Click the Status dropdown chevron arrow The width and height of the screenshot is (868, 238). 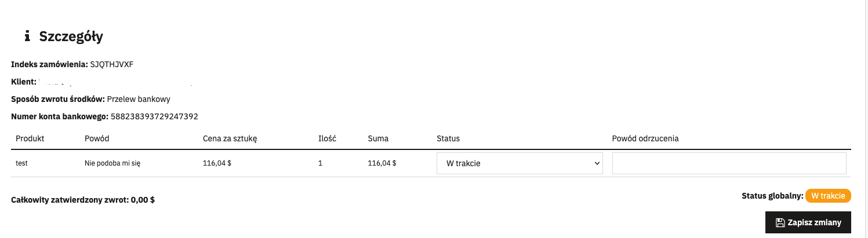click(597, 163)
